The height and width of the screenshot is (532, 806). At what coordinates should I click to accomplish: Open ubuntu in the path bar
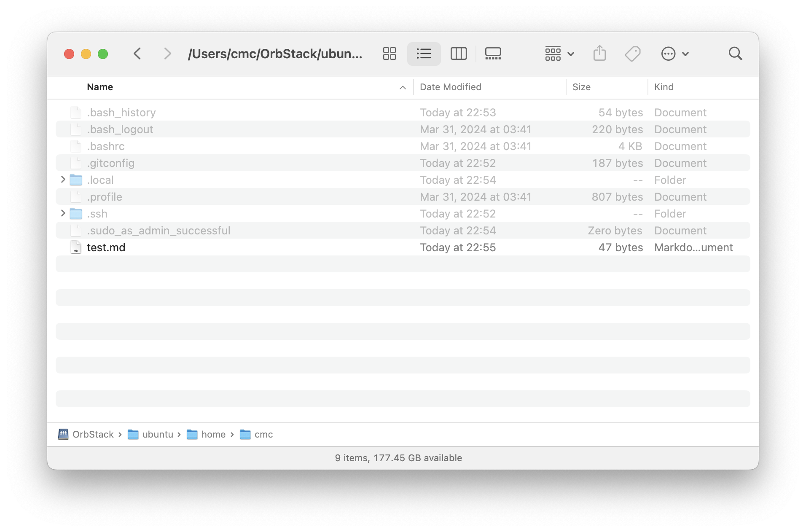coord(150,434)
